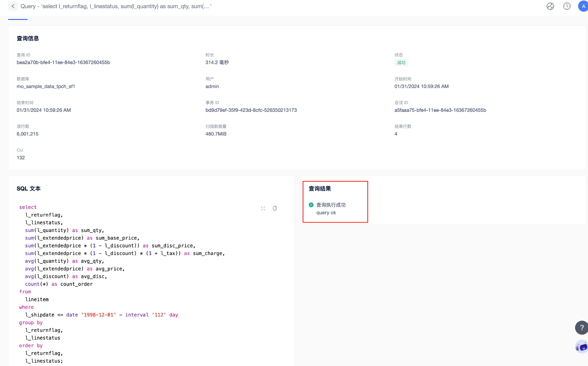The width and height of the screenshot is (588, 366).
Task: Click the 'lineitem' table name in SQL
Action: click(x=37, y=299)
